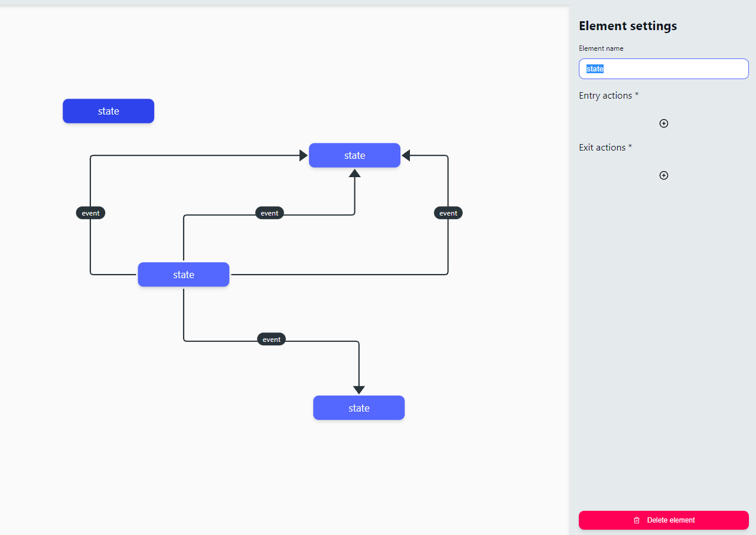Select the bottommost state node
The width and height of the screenshot is (756, 535).
coord(359,408)
